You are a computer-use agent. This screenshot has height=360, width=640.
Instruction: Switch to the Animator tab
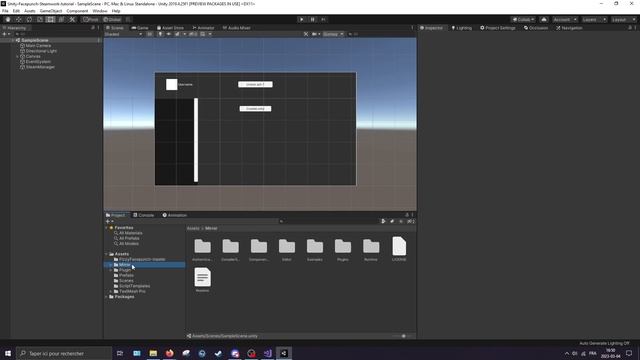tap(203, 28)
